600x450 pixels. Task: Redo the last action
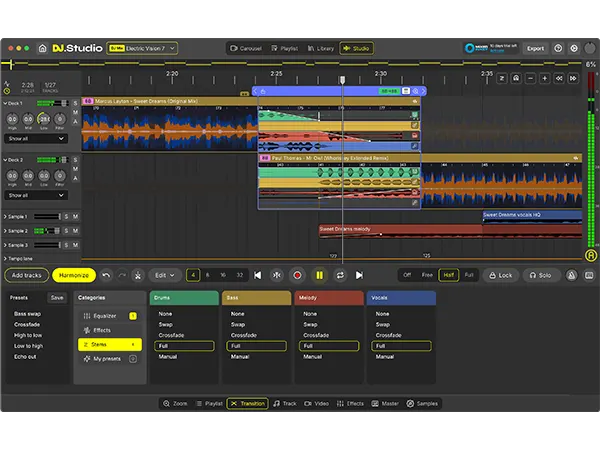pos(122,275)
